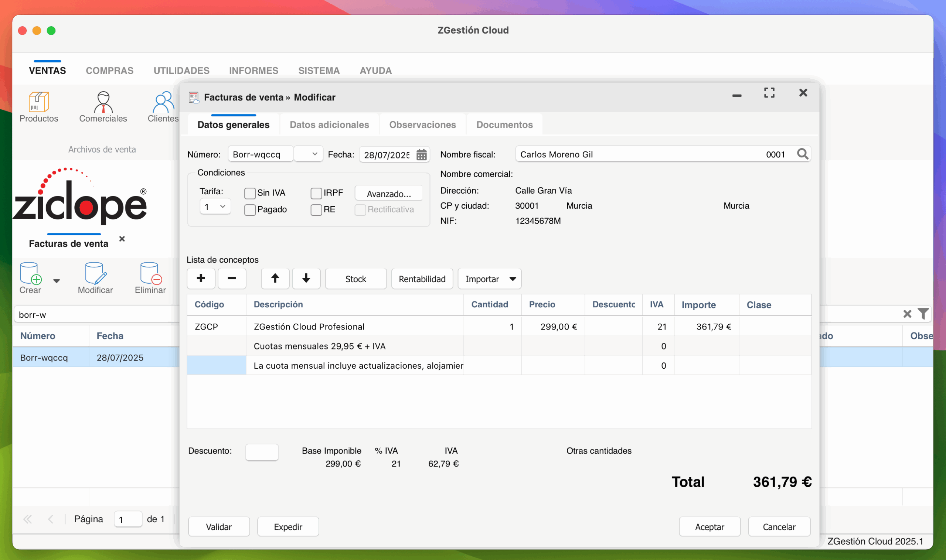Open the Número series dropdown
This screenshot has height=560, width=946.
point(309,154)
